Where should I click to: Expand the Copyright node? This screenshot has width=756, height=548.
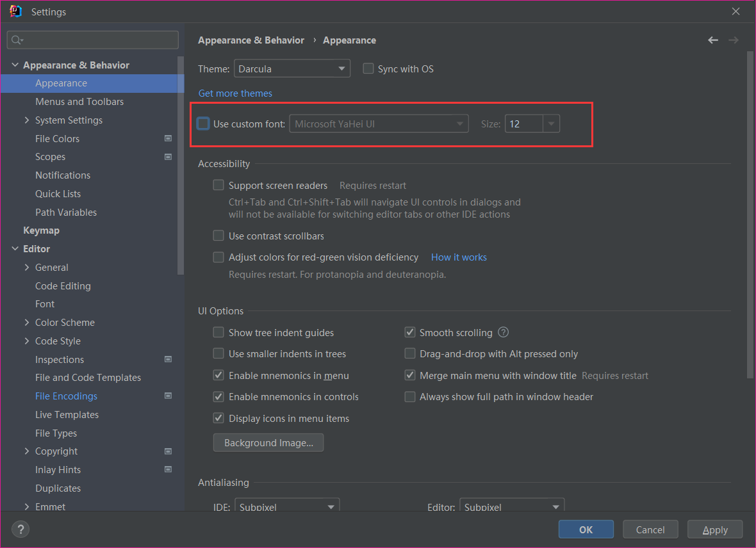click(27, 451)
